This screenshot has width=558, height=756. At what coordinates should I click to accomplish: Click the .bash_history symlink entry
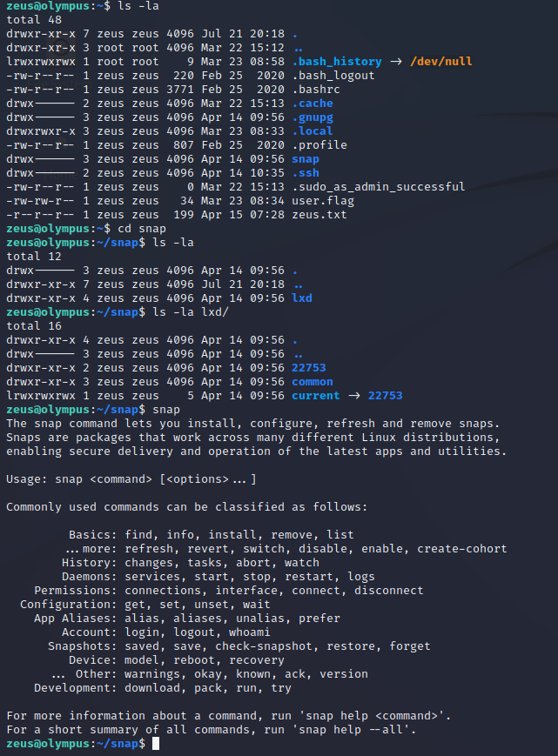tap(337, 62)
